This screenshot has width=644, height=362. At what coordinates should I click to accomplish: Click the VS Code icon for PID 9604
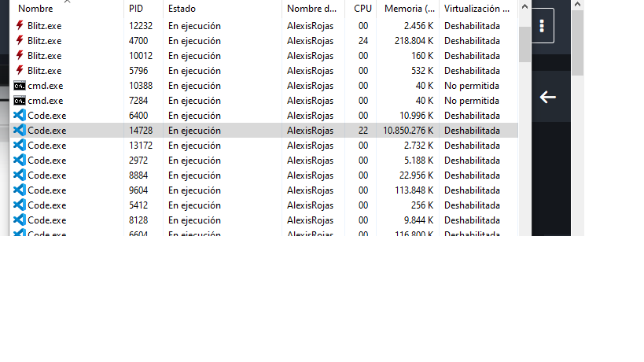click(20, 190)
